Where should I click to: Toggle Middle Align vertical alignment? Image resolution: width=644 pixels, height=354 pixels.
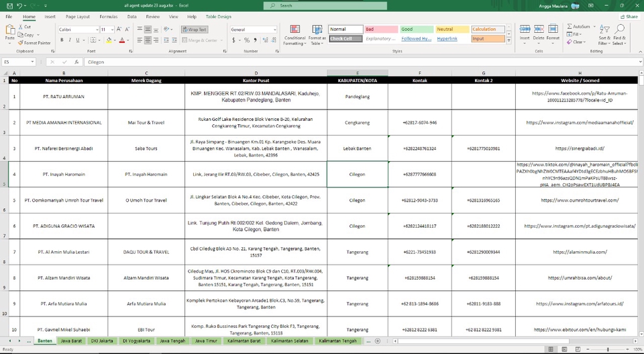tap(148, 30)
